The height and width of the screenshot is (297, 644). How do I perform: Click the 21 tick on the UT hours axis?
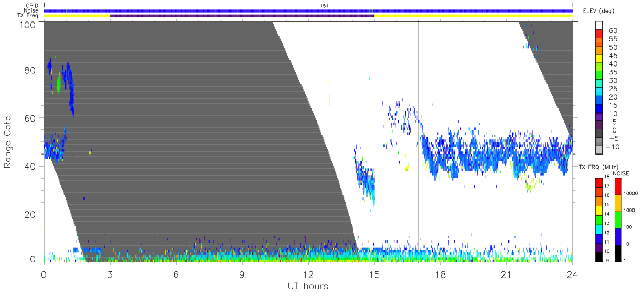[x=507, y=274]
